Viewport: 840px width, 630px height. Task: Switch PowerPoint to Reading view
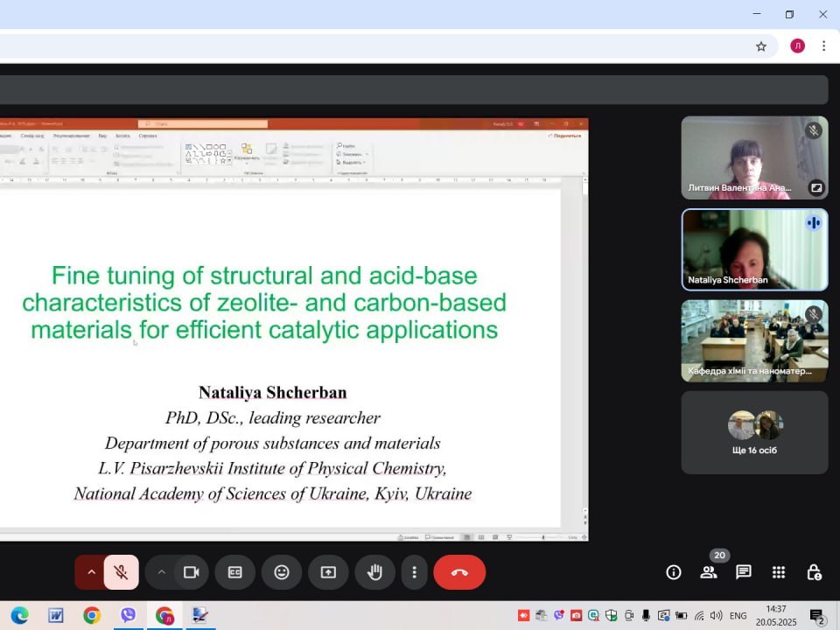[x=495, y=536]
